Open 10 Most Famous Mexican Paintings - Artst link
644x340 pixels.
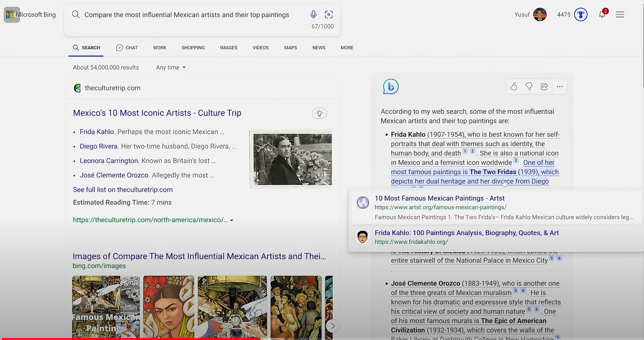tap(440, 198)
